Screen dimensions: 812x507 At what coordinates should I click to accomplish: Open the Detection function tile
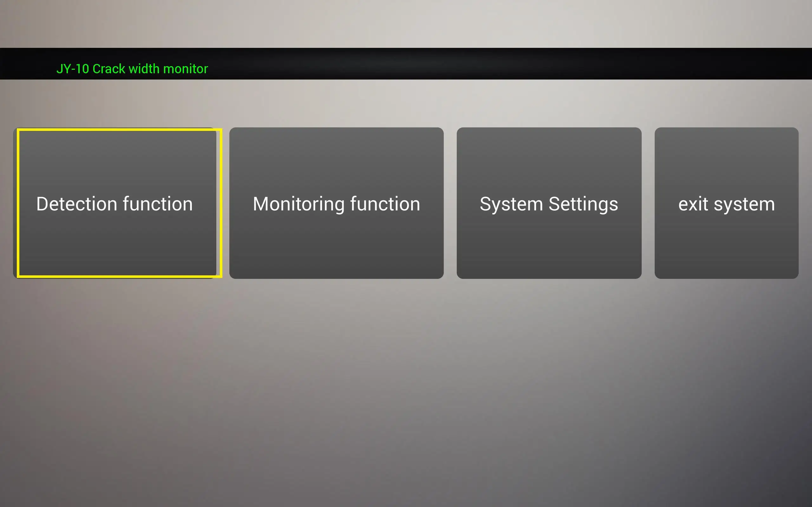(x=117, y=203)
